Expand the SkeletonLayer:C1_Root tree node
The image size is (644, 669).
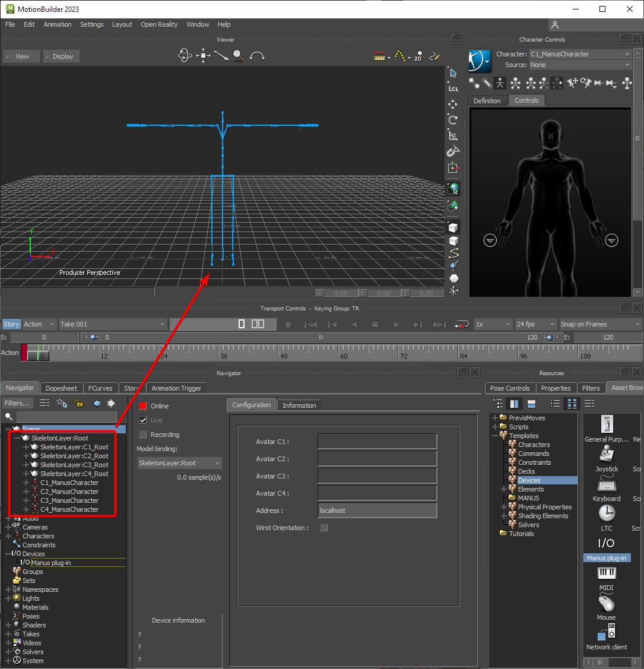click(26, 447)
